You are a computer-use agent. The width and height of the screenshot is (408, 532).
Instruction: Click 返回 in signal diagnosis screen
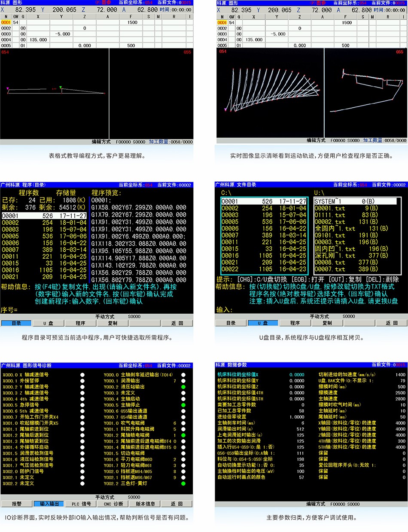point(177,504)
